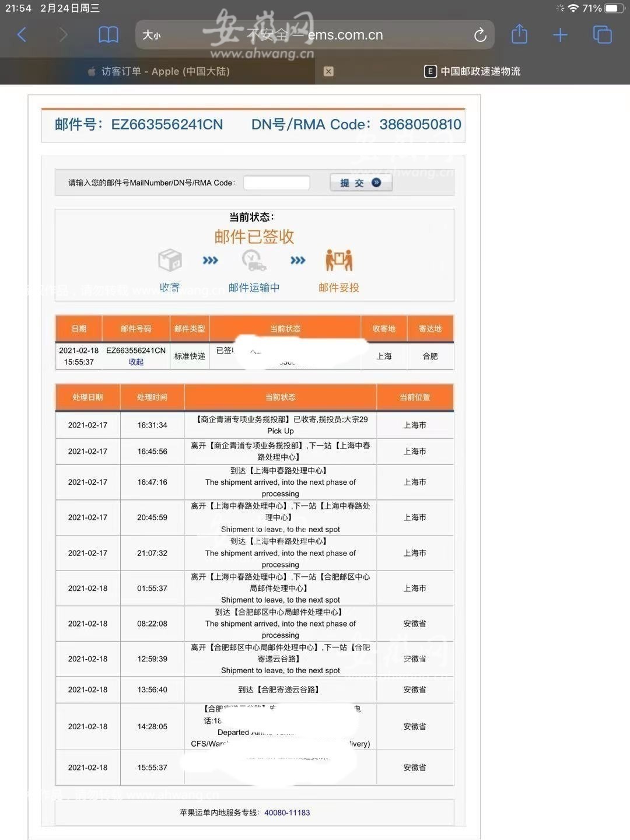Click the 标准快递 cell
The image size is (630, 840).
coord(190,356)
